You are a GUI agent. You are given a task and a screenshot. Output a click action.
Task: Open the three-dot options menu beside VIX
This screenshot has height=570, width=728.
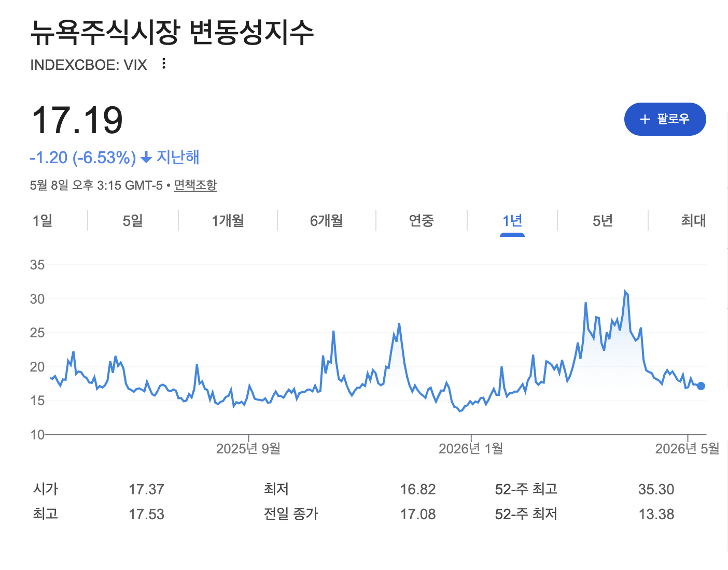pyautogui.click(x=164, y=64)
